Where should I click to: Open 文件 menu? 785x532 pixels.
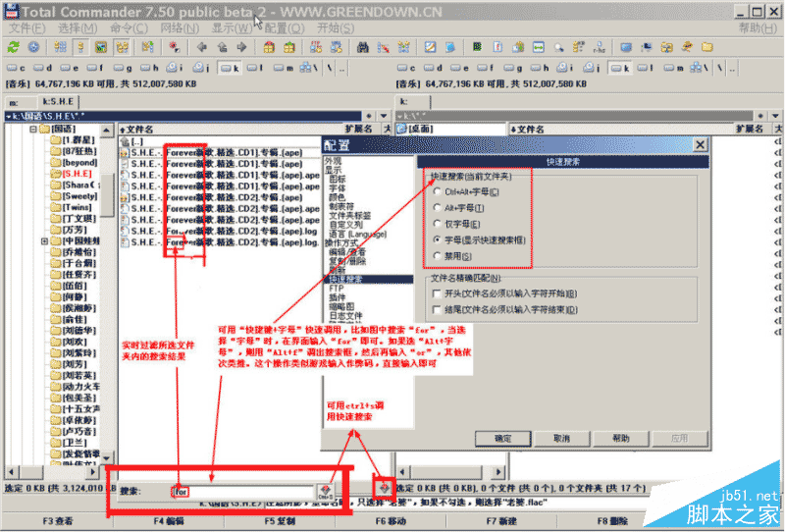click(x=27, y=28)
